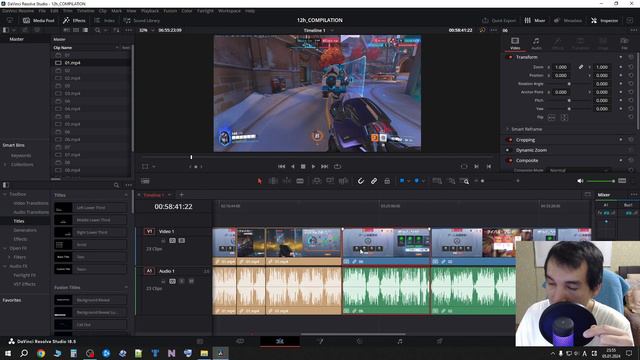Click the Overwrite Clip edit icon
Viewport: 640px width, 360px height.
tap(330, 181)
